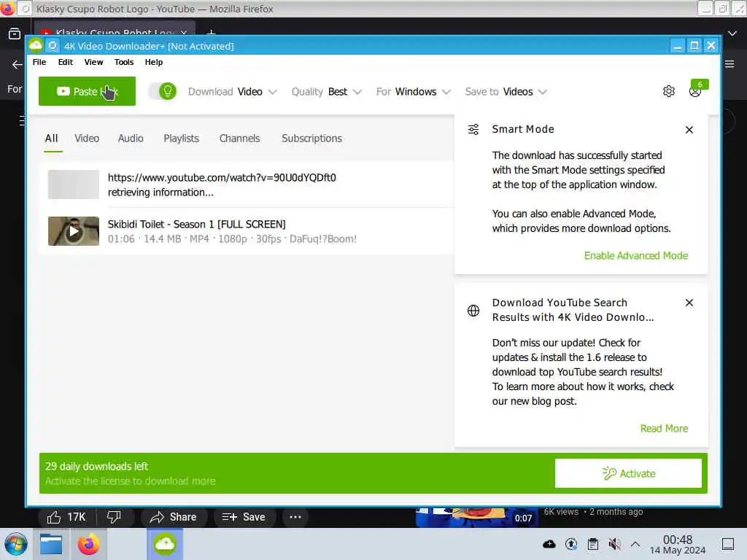Viewport: 747px width, 560px height.
Task: Click the Read More link
Action: (x=664, y=429)
